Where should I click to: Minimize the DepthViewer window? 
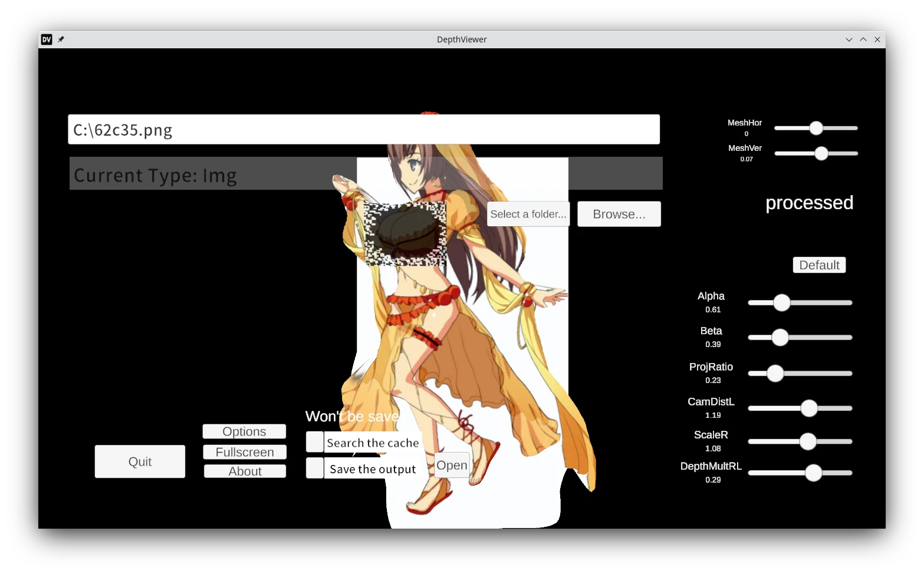(x=849, y=39)
